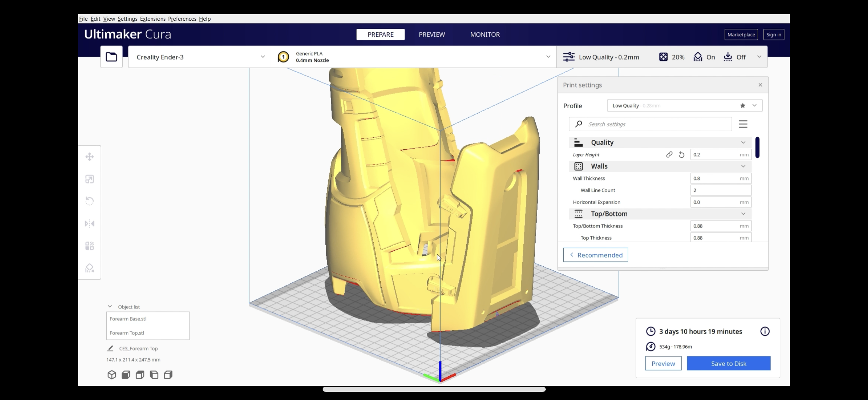Select the Rotate tool icon
This screenshot has width=868, height=400.
(x=90, y=201)
